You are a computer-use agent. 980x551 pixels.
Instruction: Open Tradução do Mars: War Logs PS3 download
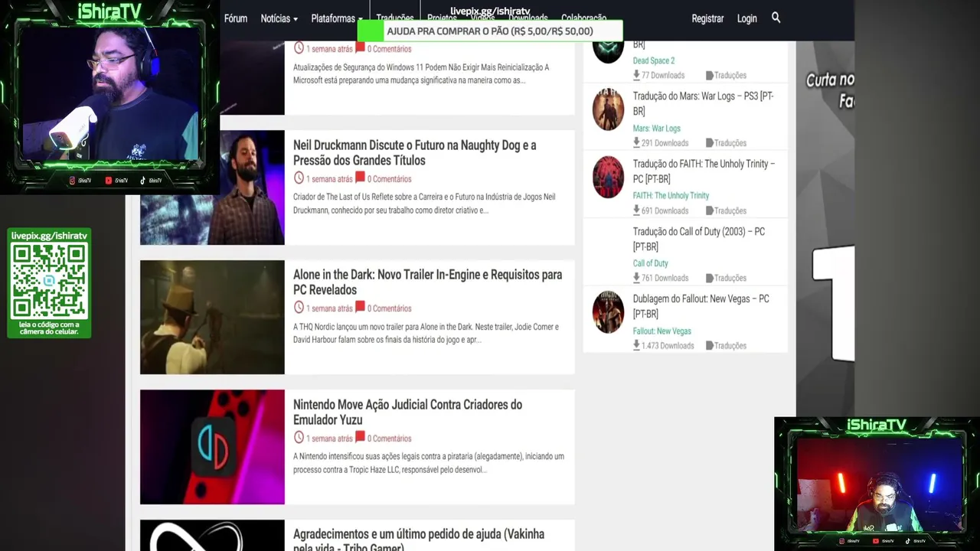(703, 104)
